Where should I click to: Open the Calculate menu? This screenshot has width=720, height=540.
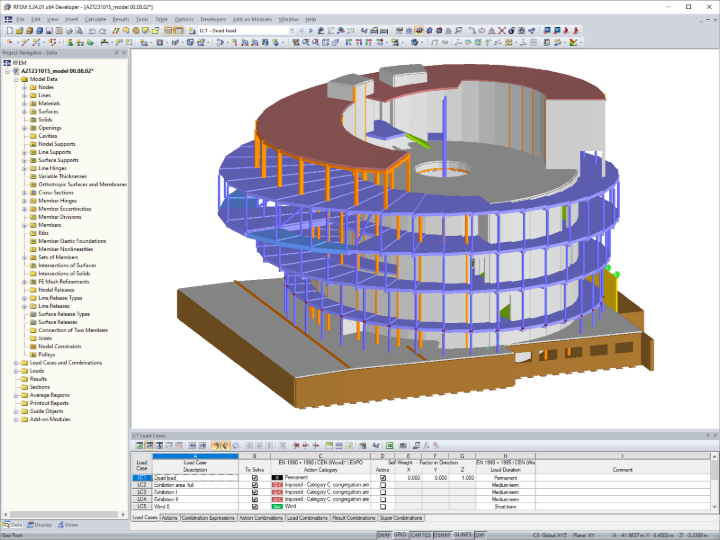point(95,19)
